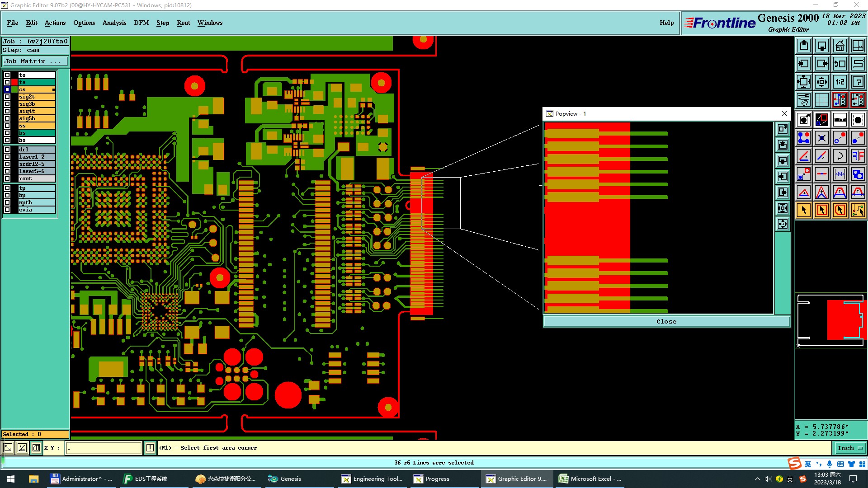Click the red ts layer color swatch
This screenshot has height=488, width=868.
point(14,82)
